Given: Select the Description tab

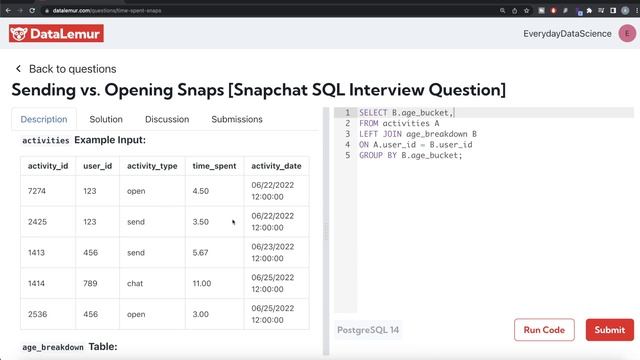Looking at the screenshot, I should [44, 119].
